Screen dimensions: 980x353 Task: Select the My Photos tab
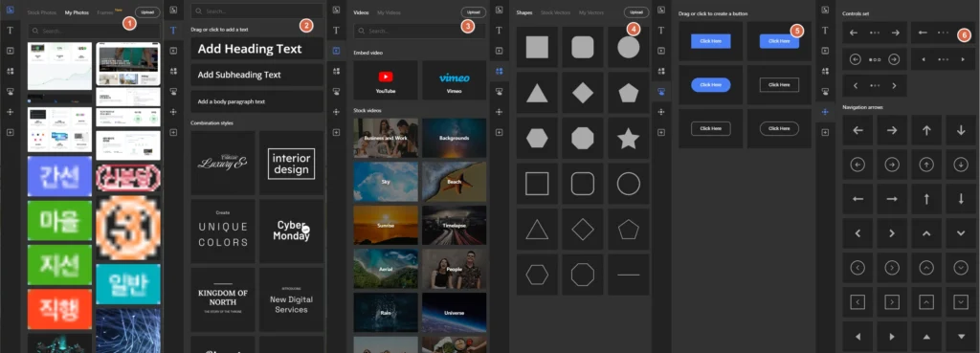[77, 12]
